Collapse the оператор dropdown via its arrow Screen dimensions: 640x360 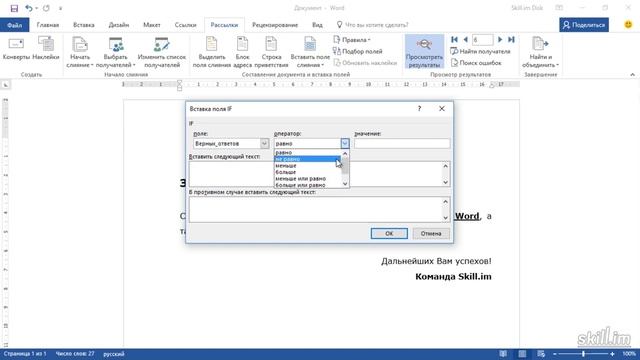(x=345, y=143)
